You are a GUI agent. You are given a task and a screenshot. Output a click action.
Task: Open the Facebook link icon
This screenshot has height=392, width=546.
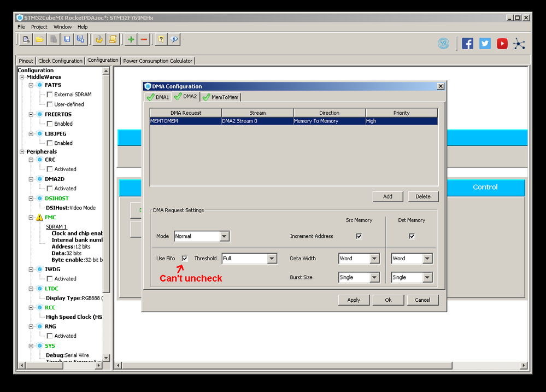467,44
